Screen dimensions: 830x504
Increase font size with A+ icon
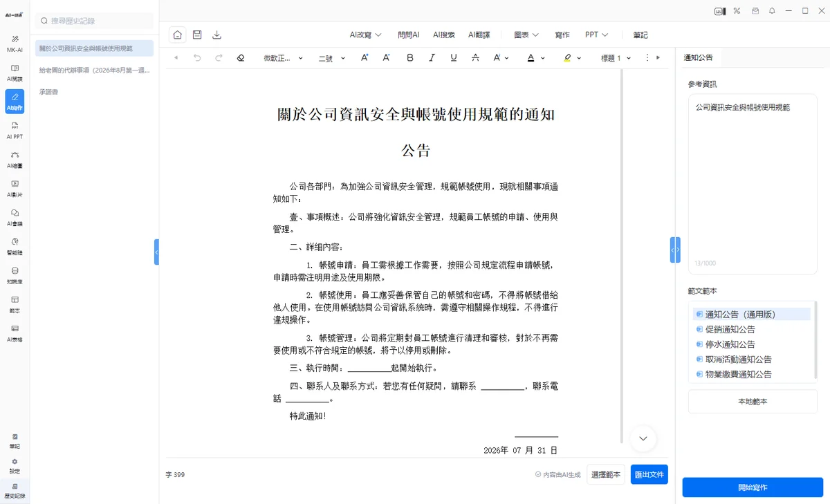click(365, 58)
